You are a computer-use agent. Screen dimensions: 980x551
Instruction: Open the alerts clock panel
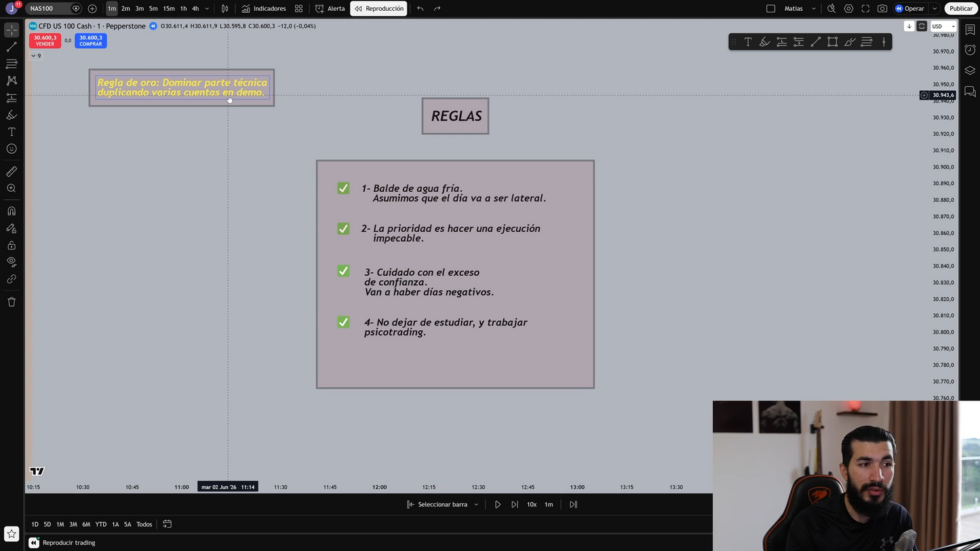(x=970, y=50)
